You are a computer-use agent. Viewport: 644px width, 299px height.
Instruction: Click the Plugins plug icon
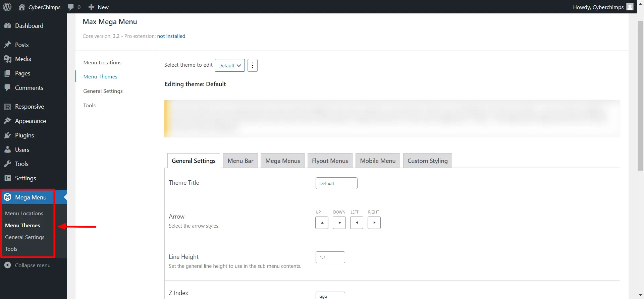[7, 135]
